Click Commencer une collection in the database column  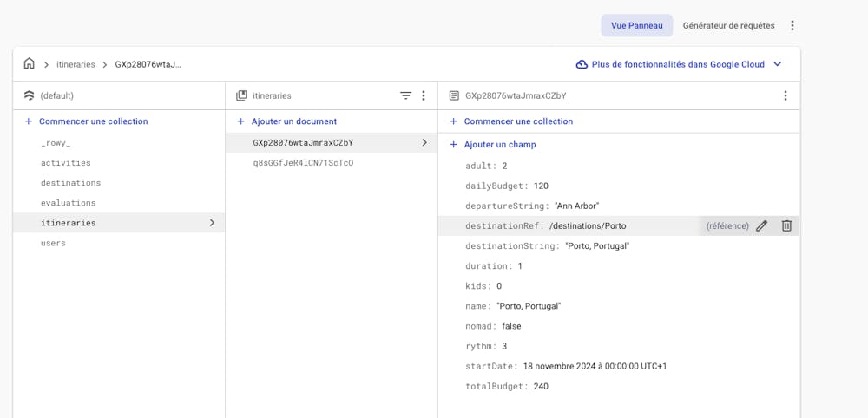pos(87,121)
